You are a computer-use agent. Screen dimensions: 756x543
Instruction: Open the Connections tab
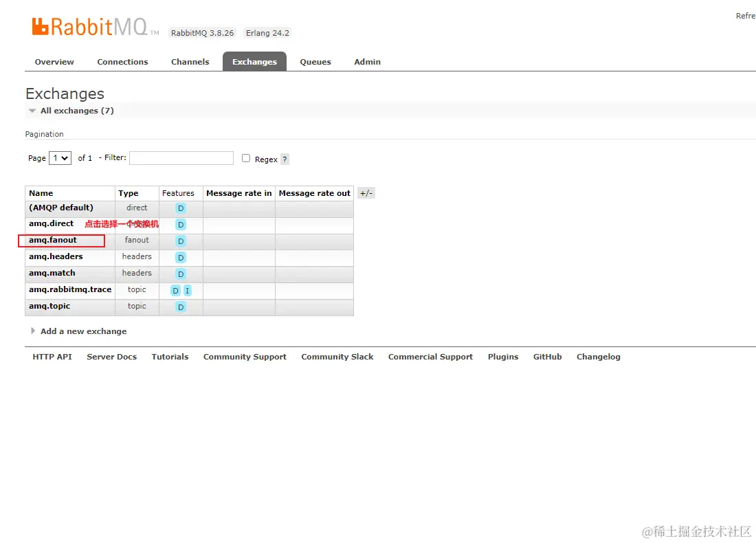(x=122, y=62)
